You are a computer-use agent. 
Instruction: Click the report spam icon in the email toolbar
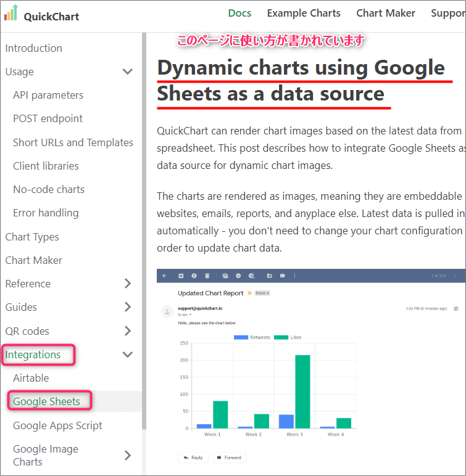[194, 276]
